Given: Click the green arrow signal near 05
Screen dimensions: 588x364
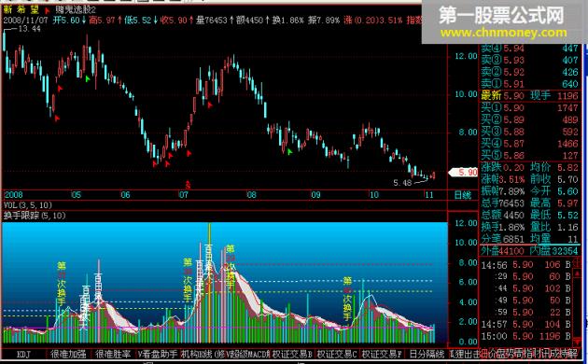Looking at the screenshot, I should (x=88, y=78).
